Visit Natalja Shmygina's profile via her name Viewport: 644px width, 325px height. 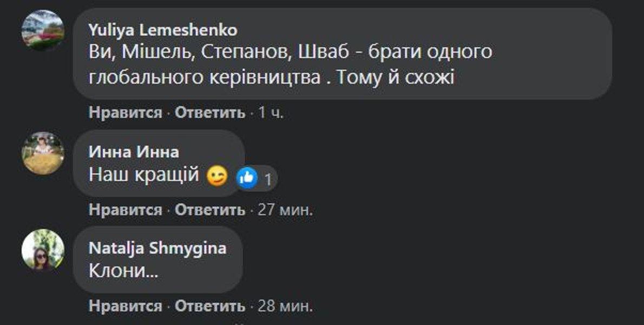point(157,248)
